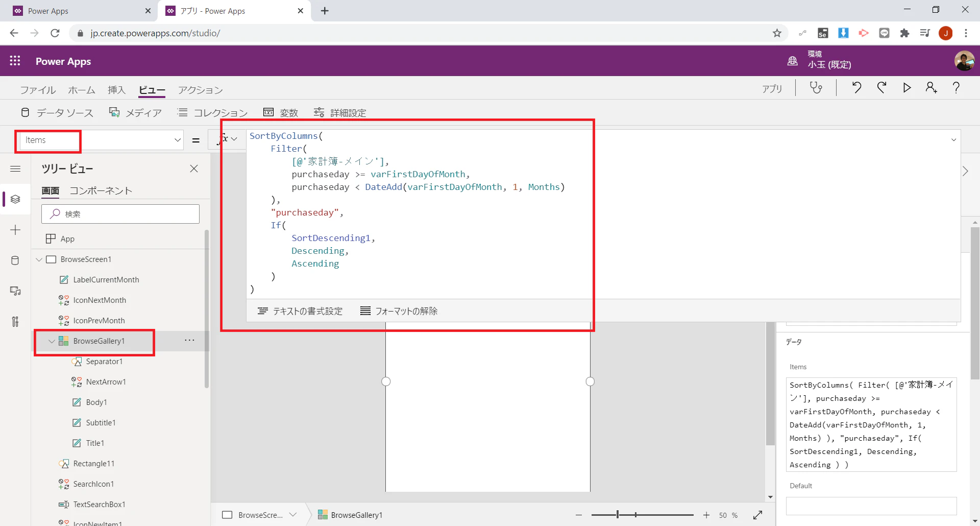Image resolution: width=980 pixels, height=526 pixels.
Task: Select SearchIcon1 in tree view
Action: click(x=93, y=484)
